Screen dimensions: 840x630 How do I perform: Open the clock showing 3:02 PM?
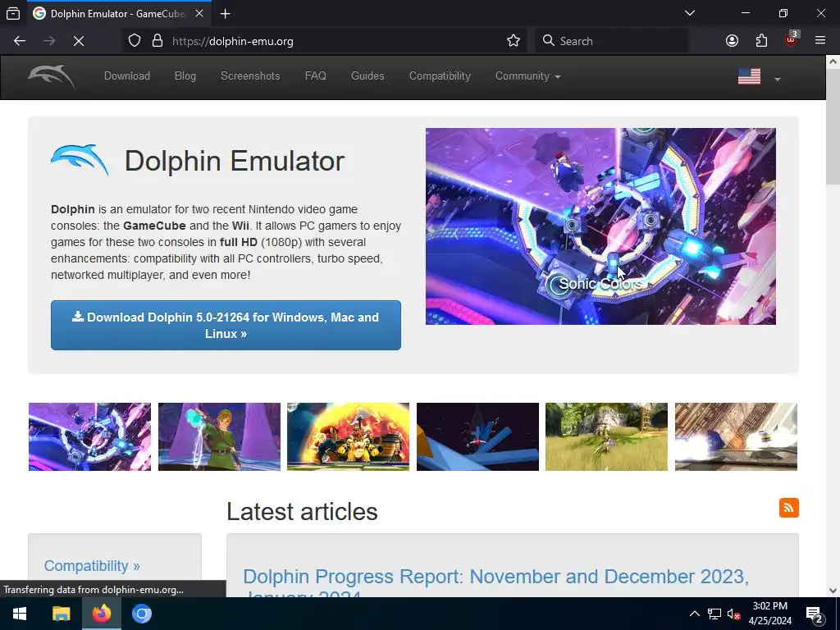(x=769, y=614)
